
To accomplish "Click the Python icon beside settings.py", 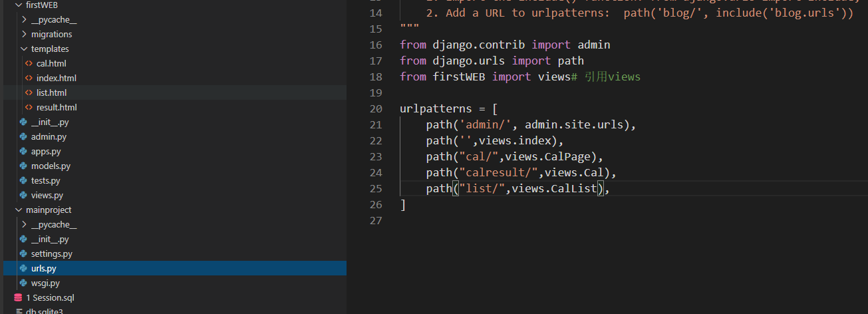I will tap(23, 254).
